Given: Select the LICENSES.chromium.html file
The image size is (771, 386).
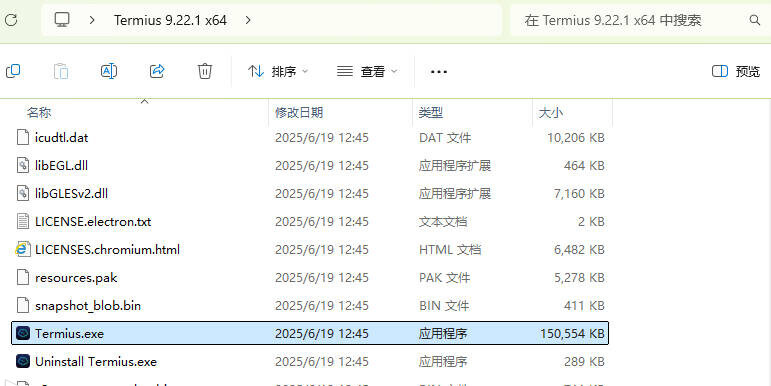Looking at the screenshot, I should click(x=310, y=250).
